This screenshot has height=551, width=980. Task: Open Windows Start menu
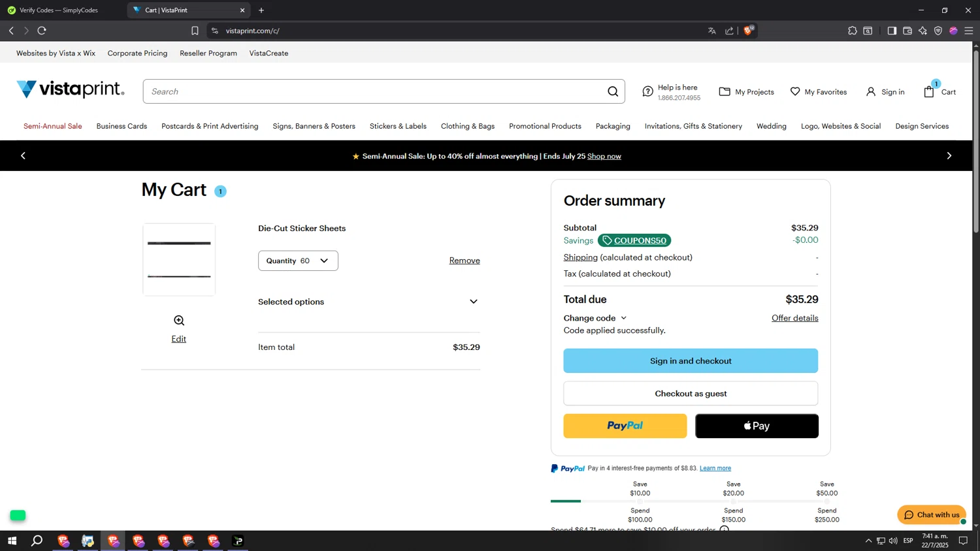tap(12, 541)
